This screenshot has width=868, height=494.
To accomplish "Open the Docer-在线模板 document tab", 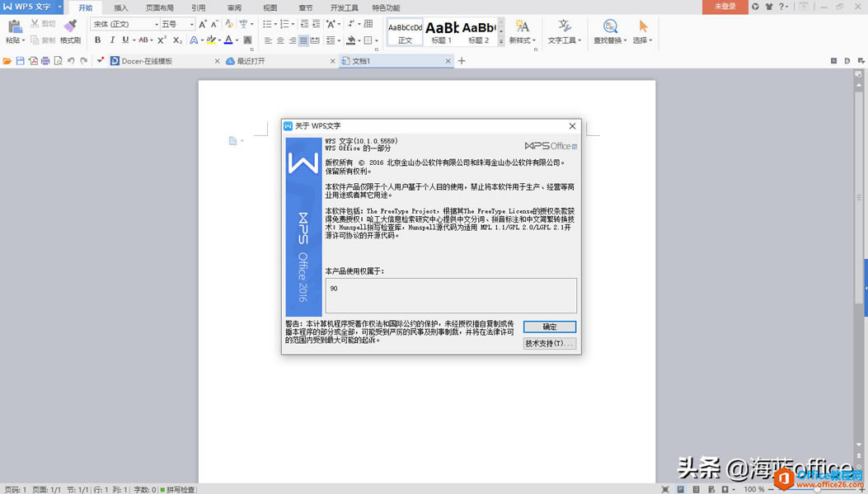I will pyautogui.click(x=147, y=61).
